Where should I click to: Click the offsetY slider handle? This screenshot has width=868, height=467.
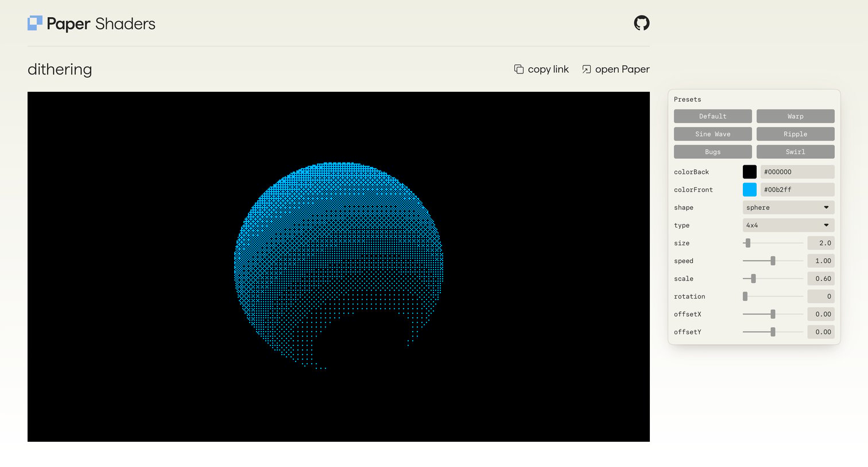773,332
